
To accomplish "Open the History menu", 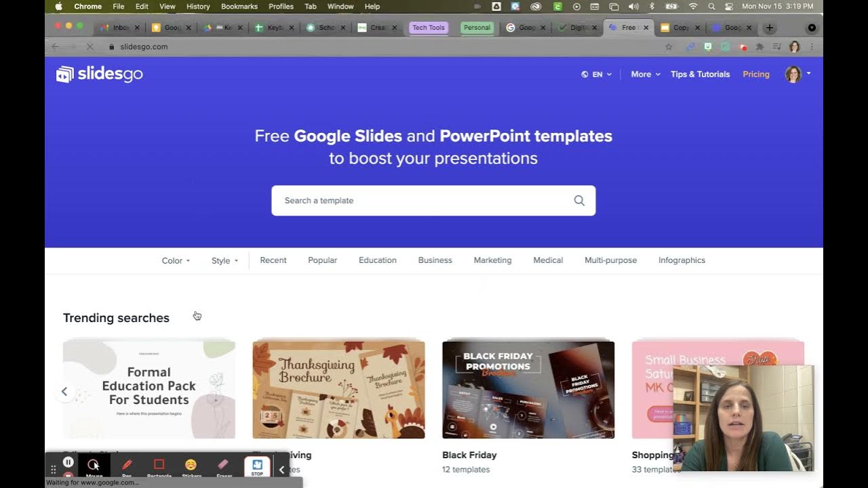I will pos(198,6).
